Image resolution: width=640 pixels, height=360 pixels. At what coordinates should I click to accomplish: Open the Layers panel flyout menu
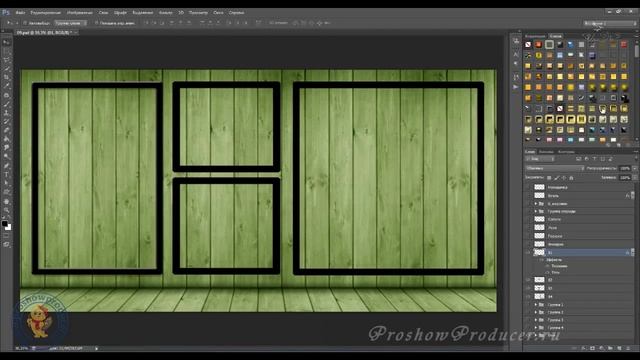coord(636,152)
